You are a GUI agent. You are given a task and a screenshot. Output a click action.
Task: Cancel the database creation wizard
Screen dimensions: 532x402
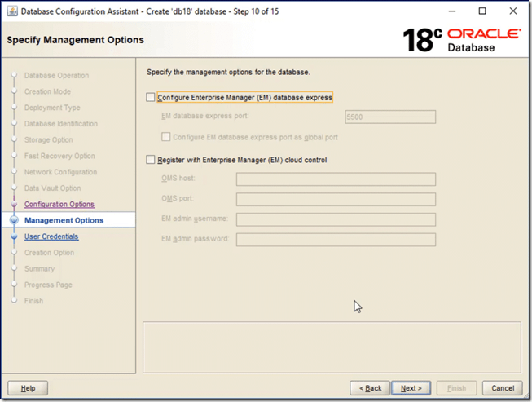[502, 388]
